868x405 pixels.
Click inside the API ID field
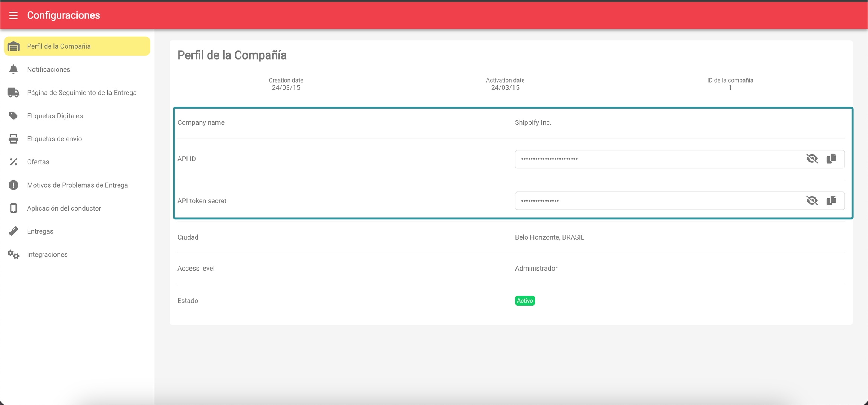[656, 159]
